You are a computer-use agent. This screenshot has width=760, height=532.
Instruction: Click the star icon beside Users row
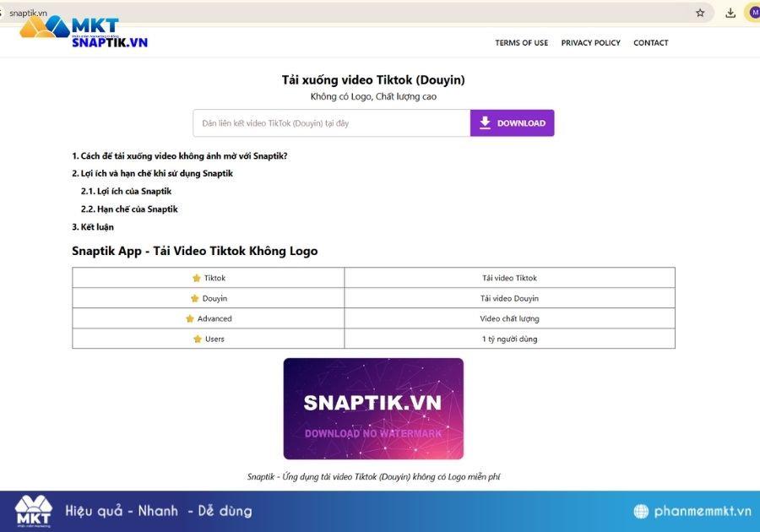click(x=198, y=339)
